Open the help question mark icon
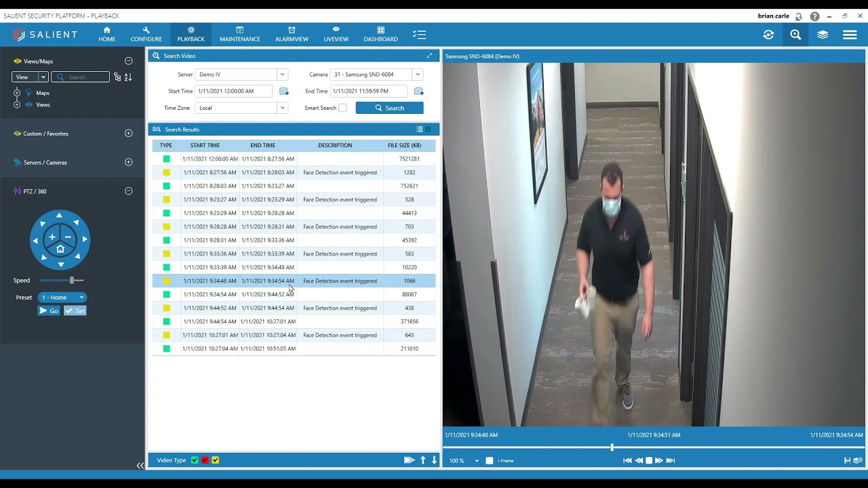Screen dimensions: 868x488 click(x=814, y=16)
